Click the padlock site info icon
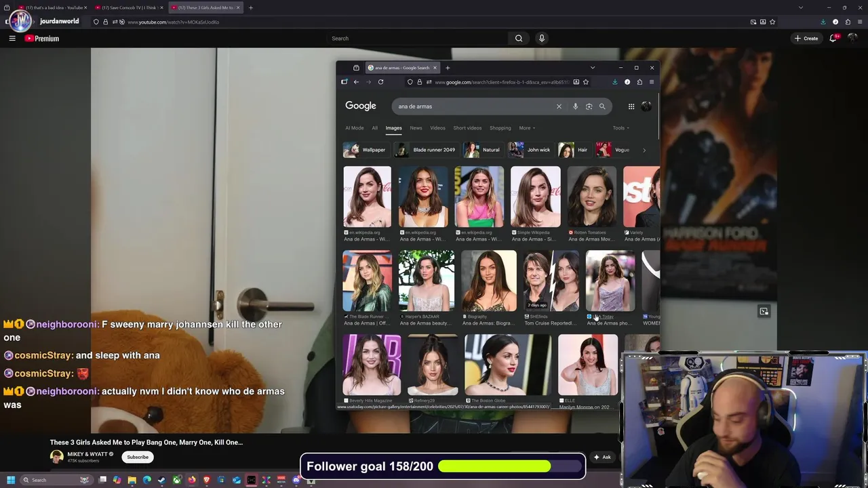 coord(419,82)
